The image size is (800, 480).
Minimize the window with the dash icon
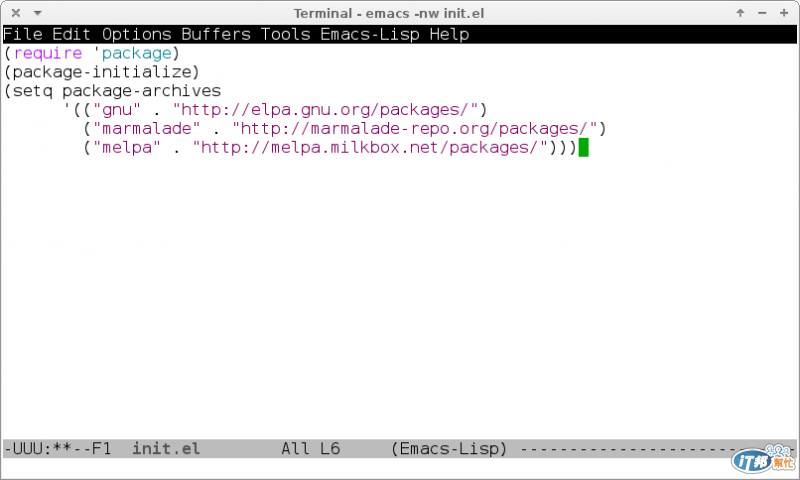tap(762, 13)
